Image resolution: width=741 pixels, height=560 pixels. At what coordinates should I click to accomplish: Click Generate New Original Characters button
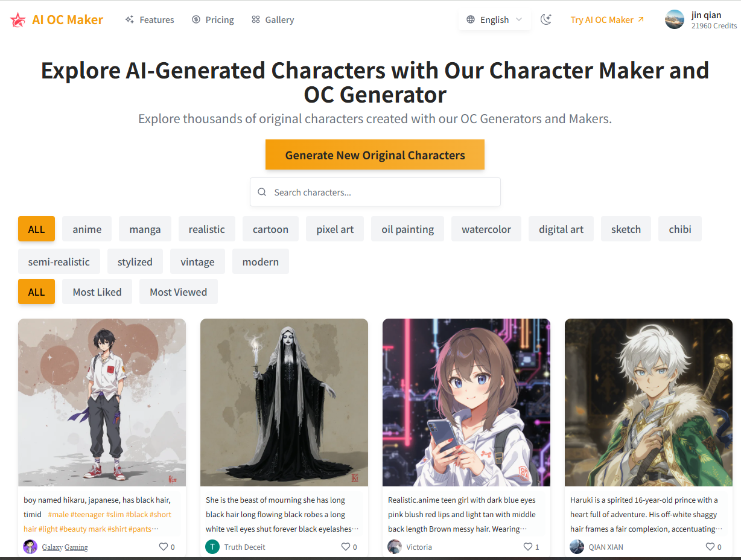pyautogui.click(x=375, y=155)
